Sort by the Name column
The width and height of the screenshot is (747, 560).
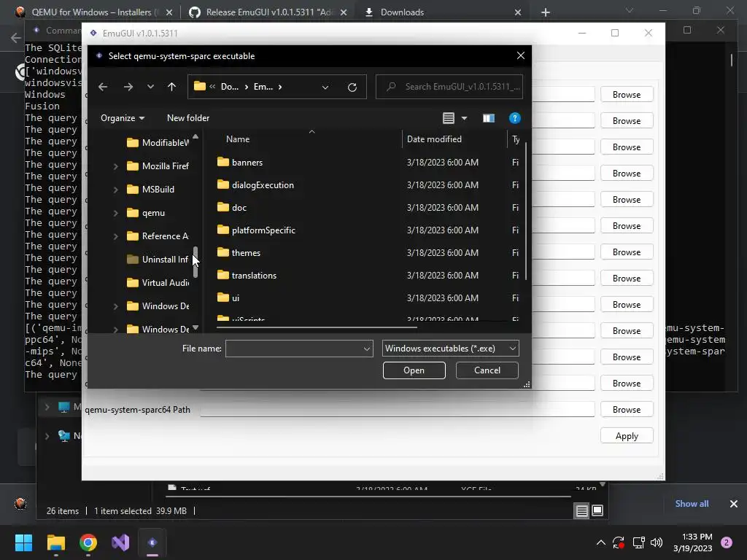tap(238, 139)
